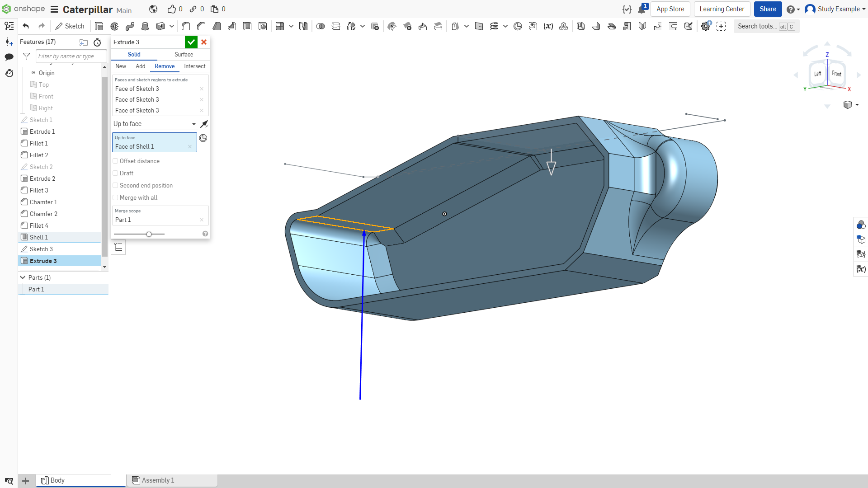The width and height of the screenshot is (868, 488).
Task: Select the Revolve tool
Action: (114, 26)
